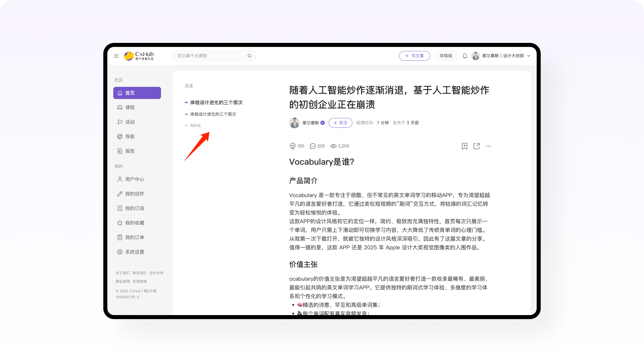The height and width of the screenshot is (362, 644).
Task: Select 首页 in the sidebar
Action: [137, 93]
